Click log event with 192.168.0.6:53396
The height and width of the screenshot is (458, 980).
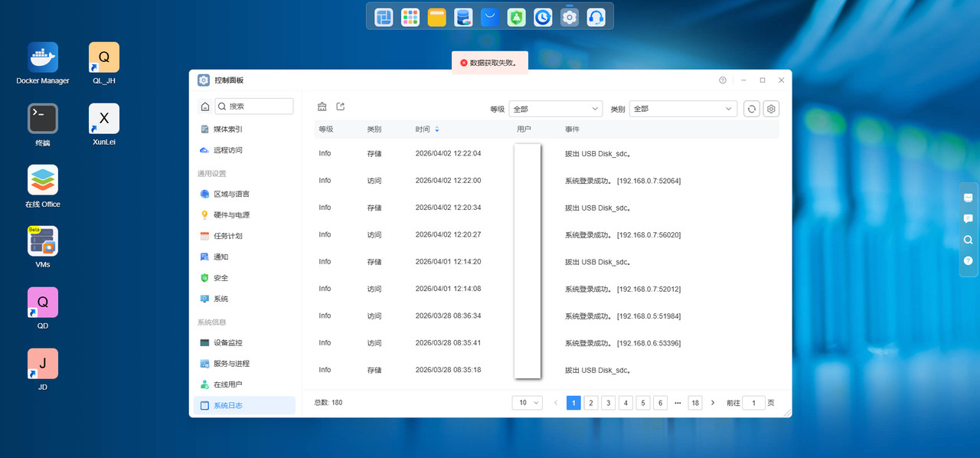[547, 343]
